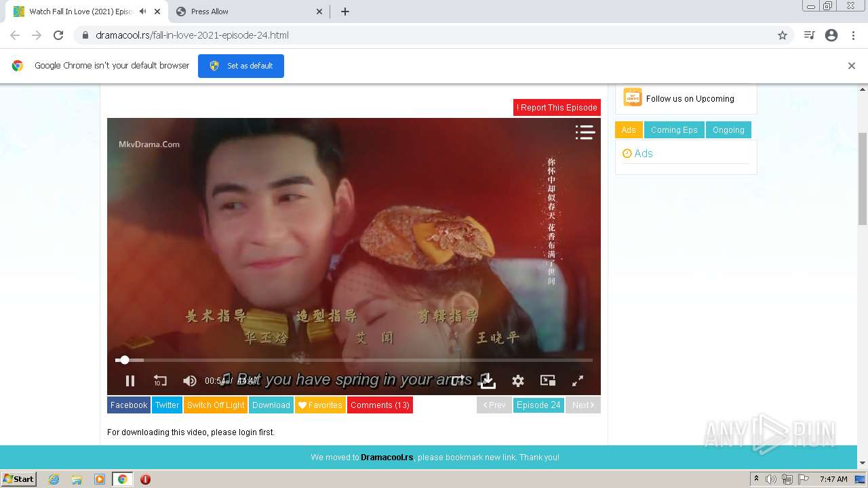Pause the video playback

coord(130,381)
